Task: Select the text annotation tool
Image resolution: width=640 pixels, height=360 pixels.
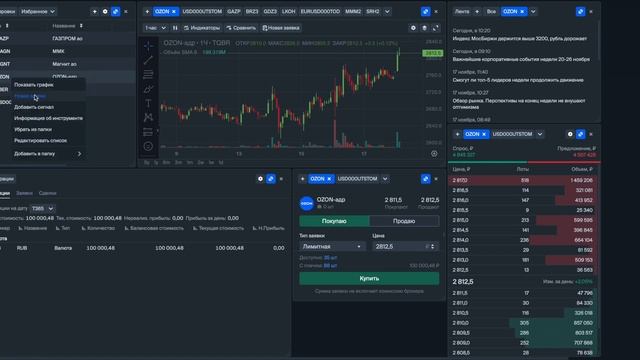Action: point(148,103)
